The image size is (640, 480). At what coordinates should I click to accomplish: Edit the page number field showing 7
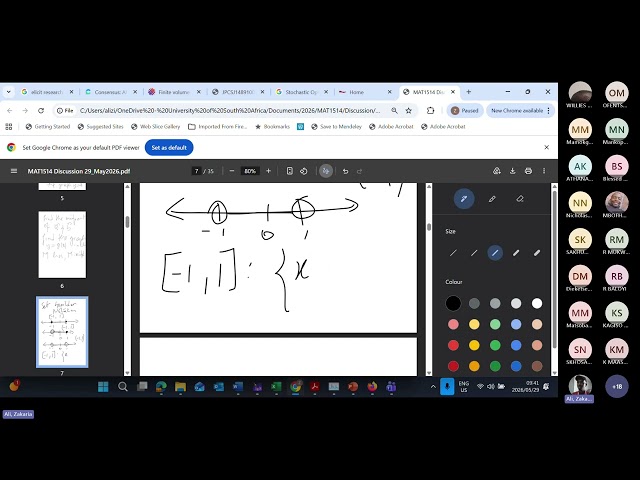click(197, 171)
